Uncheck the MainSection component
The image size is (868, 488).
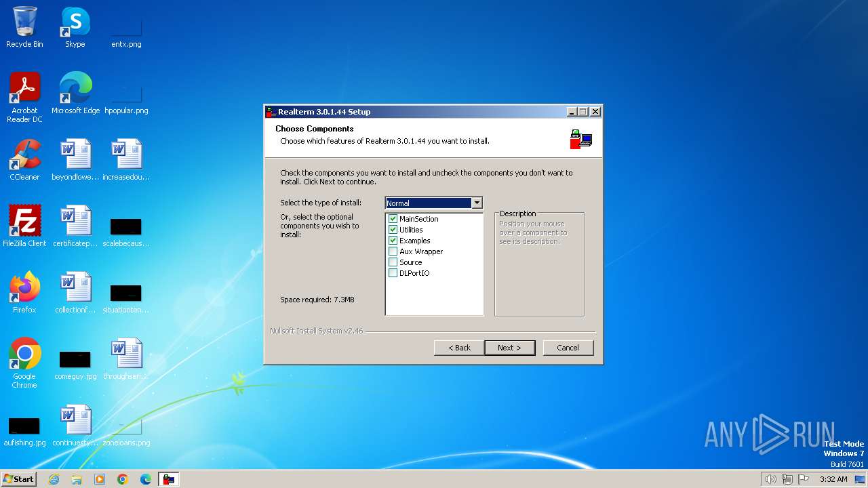pos(393,219)
